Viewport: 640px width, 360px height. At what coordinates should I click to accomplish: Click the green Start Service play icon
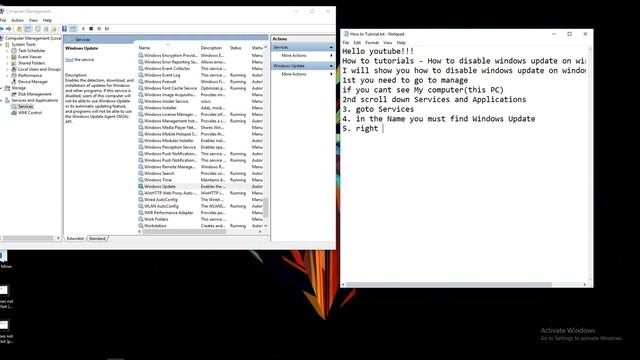[x=83, y=29]
